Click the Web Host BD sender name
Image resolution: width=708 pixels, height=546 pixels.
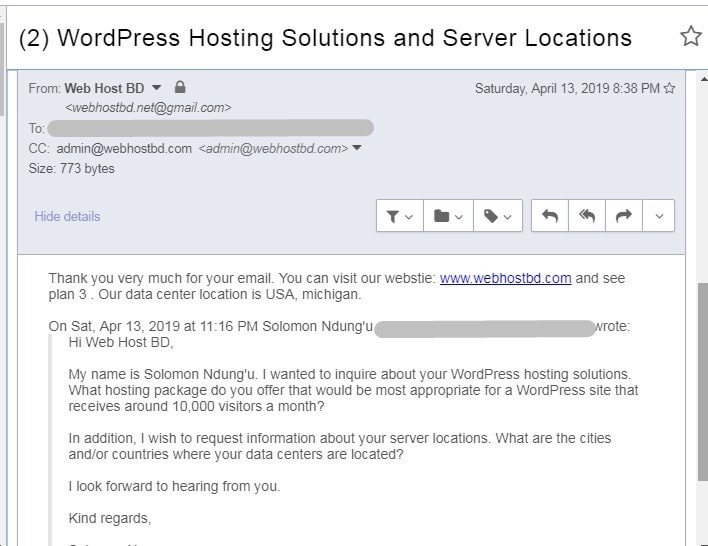click(104, 88)
